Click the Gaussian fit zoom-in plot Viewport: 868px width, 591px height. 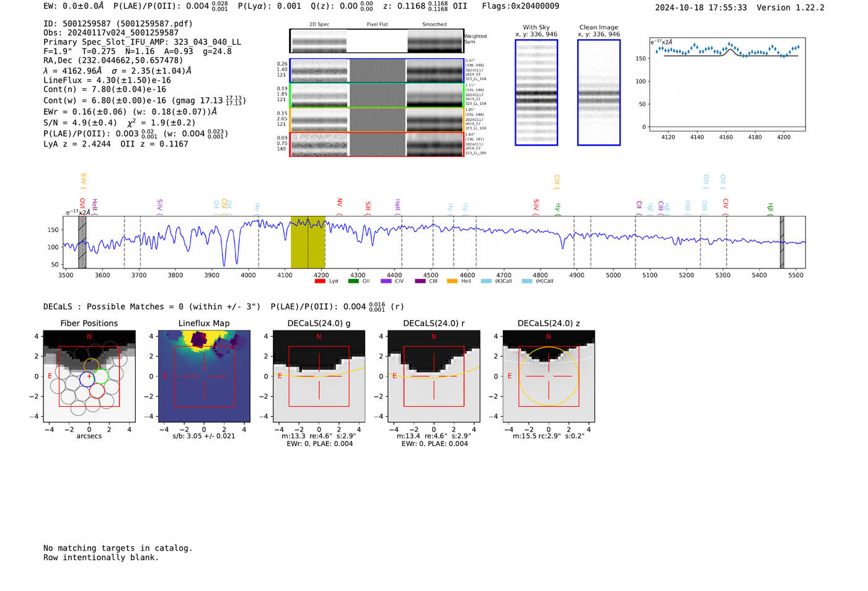727,85
